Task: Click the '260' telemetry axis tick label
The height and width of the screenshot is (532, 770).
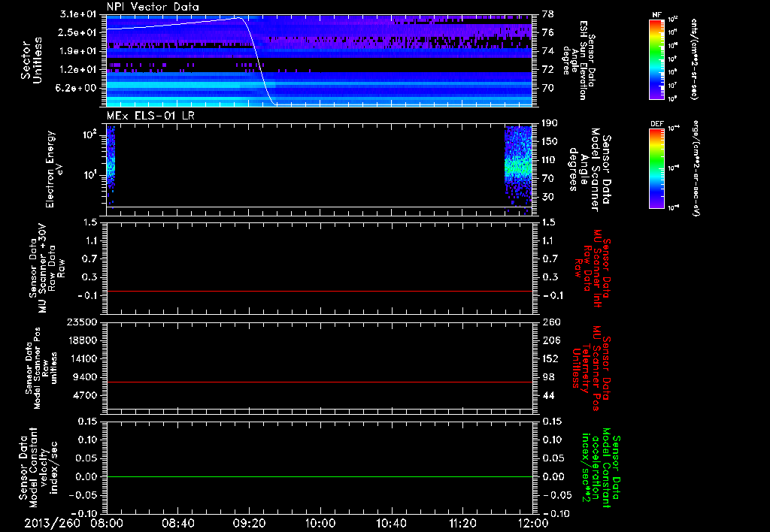Action: click(550, 322)
